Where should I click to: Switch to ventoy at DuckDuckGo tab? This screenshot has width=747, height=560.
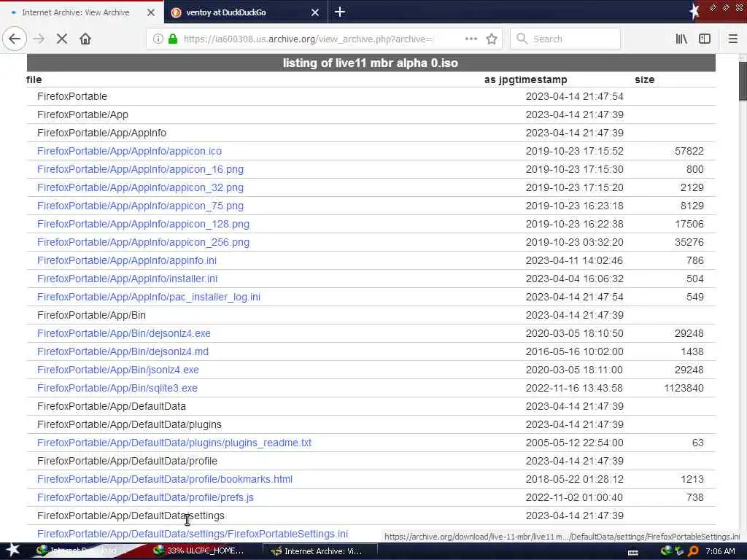246,12
